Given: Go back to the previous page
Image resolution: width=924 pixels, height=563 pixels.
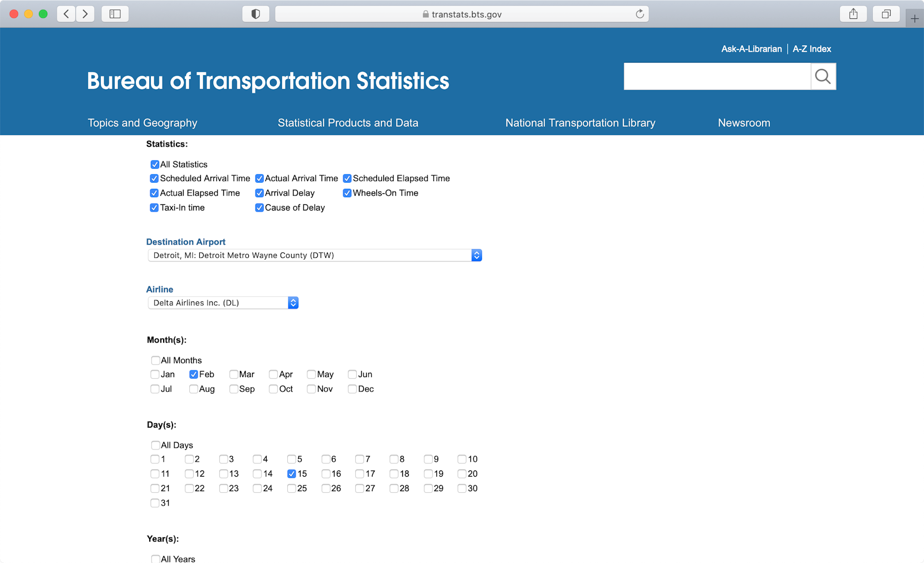Looking at the screenshot, I should [x=66, y=14].
